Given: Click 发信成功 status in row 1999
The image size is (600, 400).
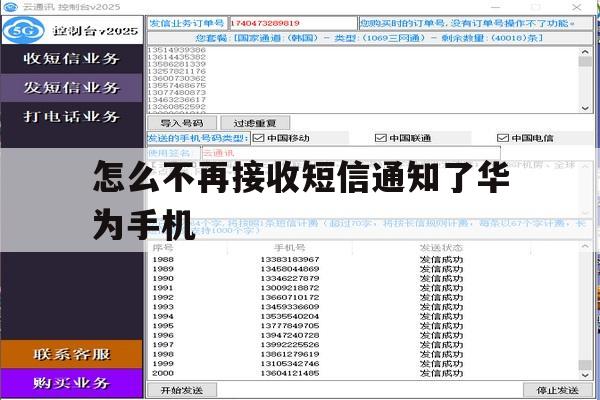Looking at the screenshot, I should coord(441,364).
